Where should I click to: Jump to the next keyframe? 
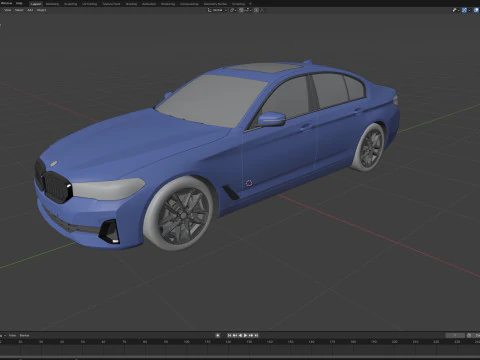(251, 335)
